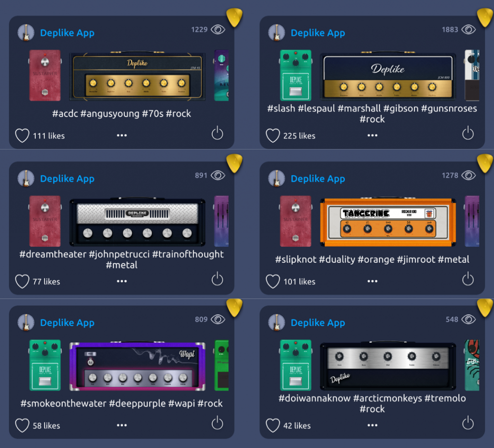Click eye views icon next to 1883

468,29
